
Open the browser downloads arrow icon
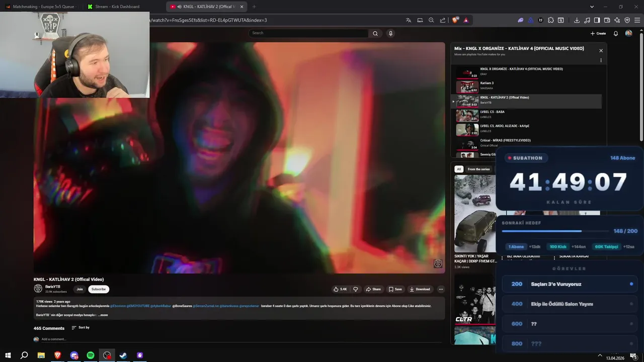(577, 20)
